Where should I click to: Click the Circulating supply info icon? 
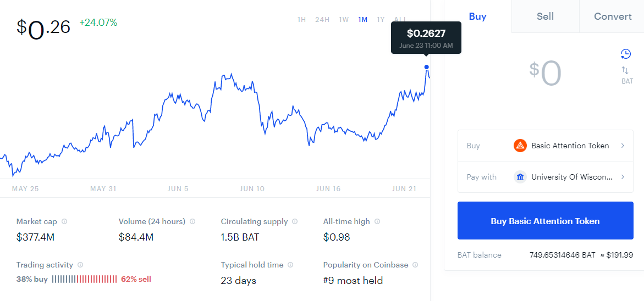pyautogui.click(x=294, y=221)
